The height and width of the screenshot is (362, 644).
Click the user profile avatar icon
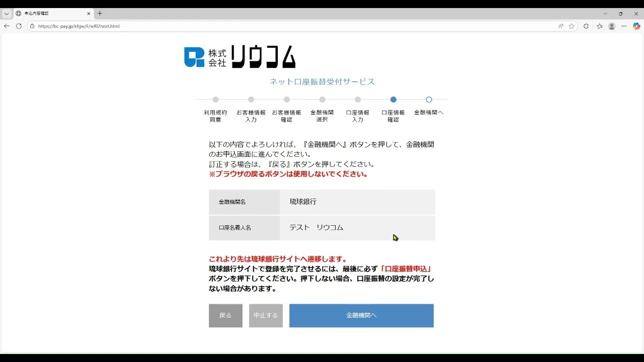click(612, 26)
